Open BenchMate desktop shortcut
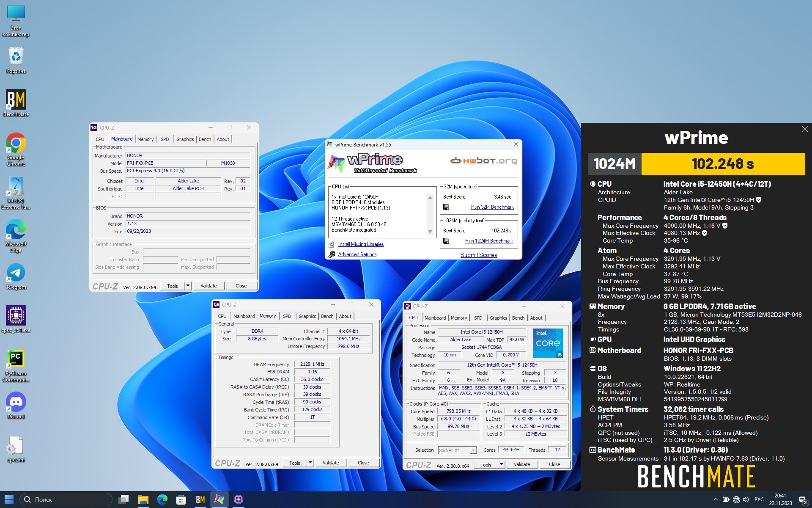This screenshot has width=812, height=508. click(16, 103)
